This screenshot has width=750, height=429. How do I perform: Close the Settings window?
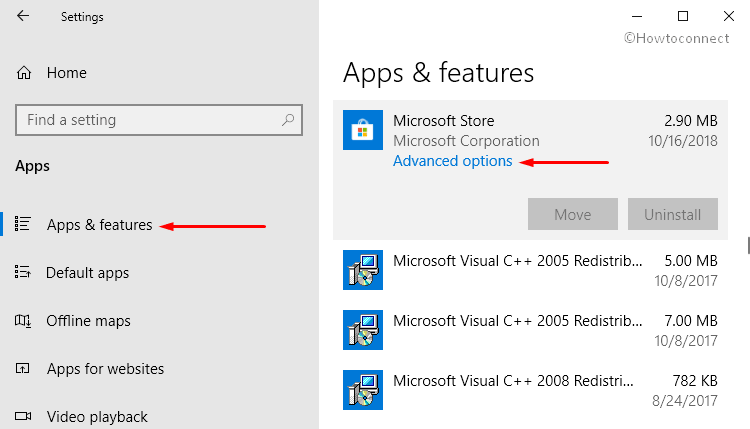728,16
